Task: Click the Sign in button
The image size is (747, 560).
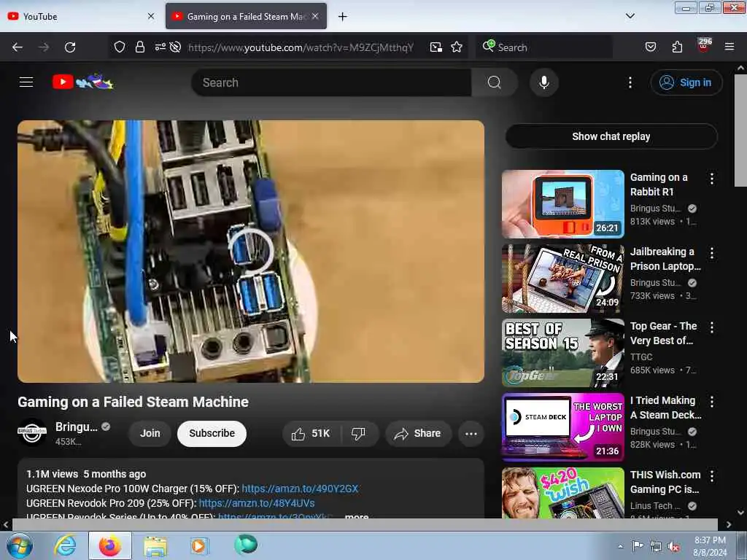Action: (686, 82)
